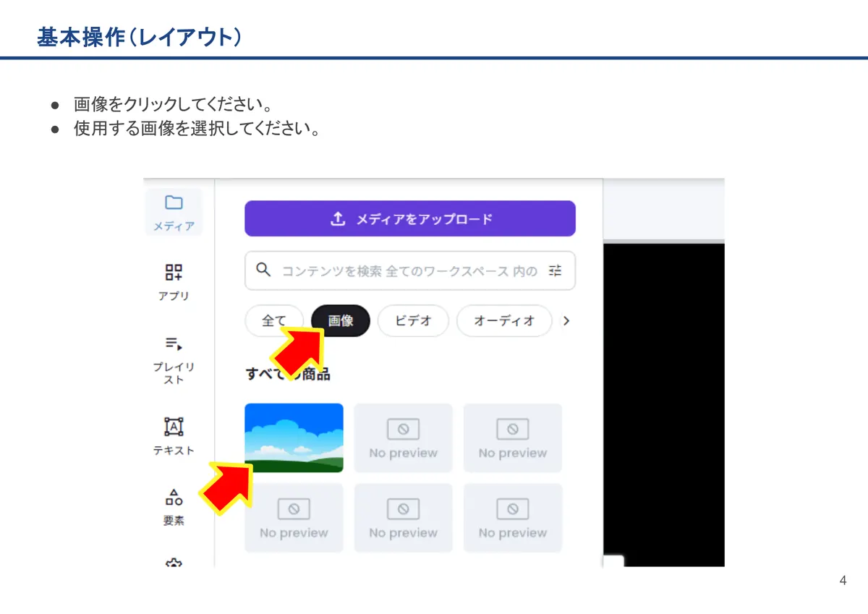Select the ビデオ filter chip
This screenshot has width=868, height=614.
[x=413, y=320]
